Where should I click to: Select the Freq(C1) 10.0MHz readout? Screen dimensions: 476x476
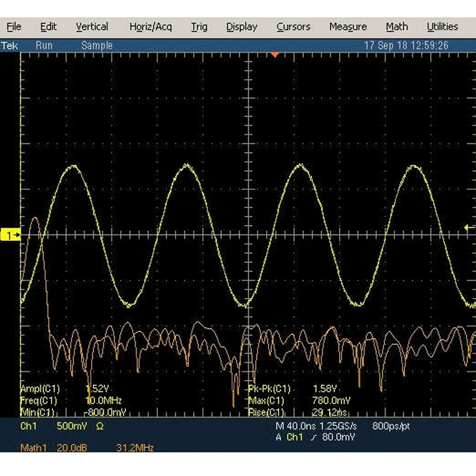(71, 400)
